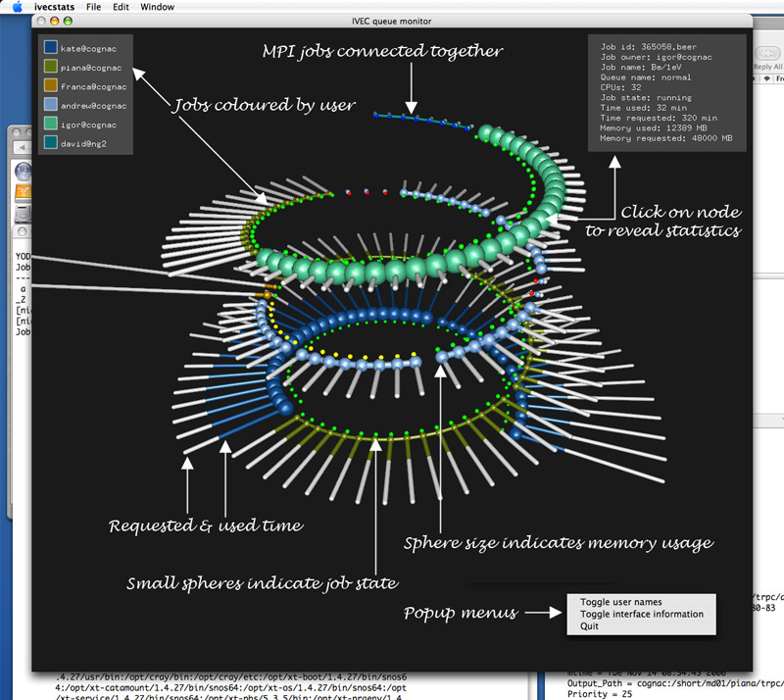The image size is (784, 700).
Task: Click the franca@cognac user name
Action: pos(93,86)
